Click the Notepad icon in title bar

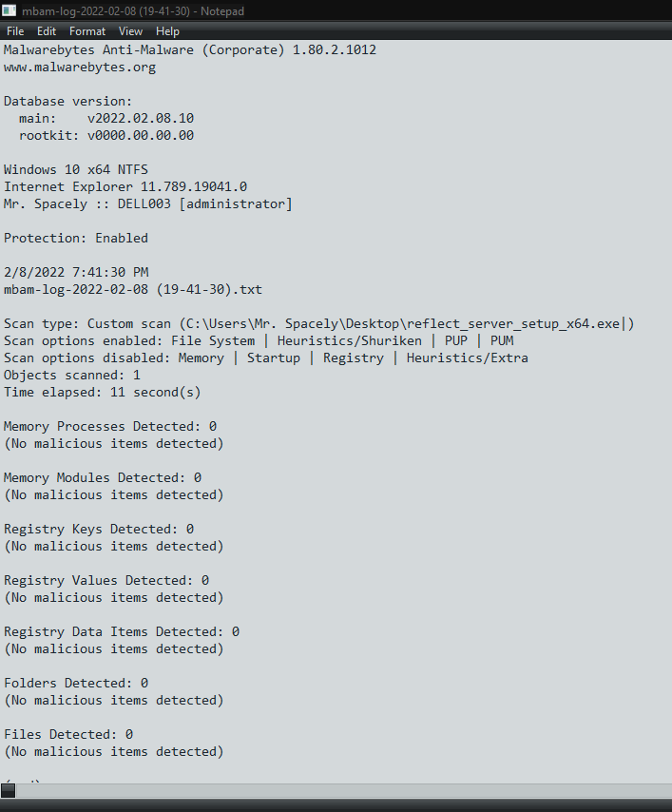tap(9, 10)
